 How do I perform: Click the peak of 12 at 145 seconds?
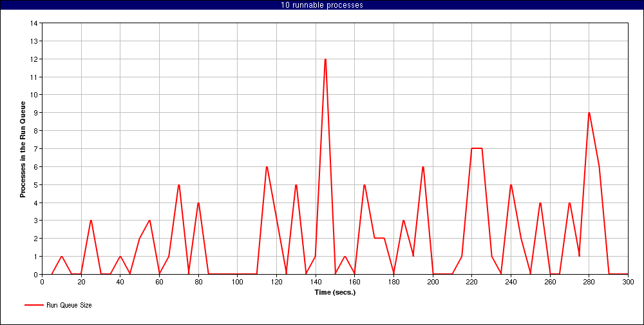pyautogui.click(x=325, y=59)
